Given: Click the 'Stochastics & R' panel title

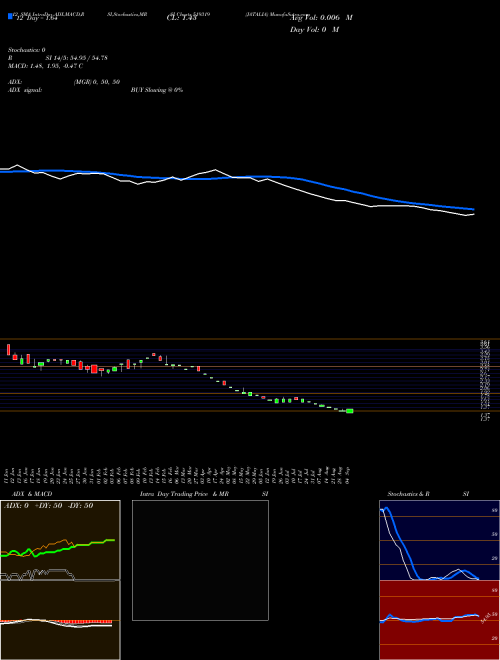Looking at the screenshot, I should pyautogui.click(x=408, y=494).
